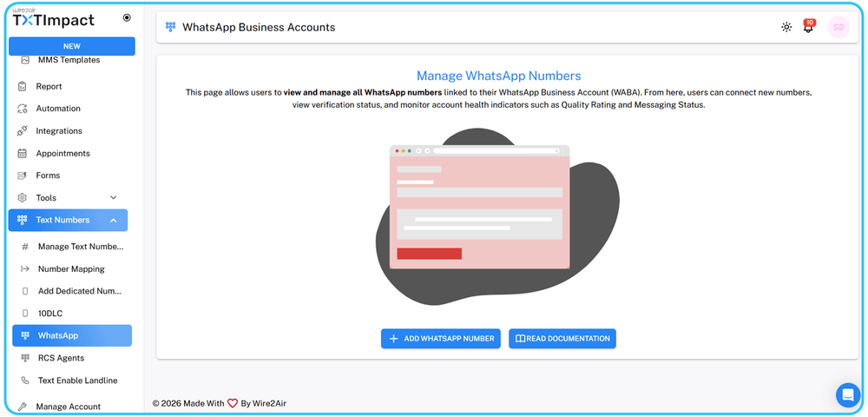Viewport: 868px width, 417px height.
Task: Click the Appointments calendar icon
Action: tap(23, 154)
